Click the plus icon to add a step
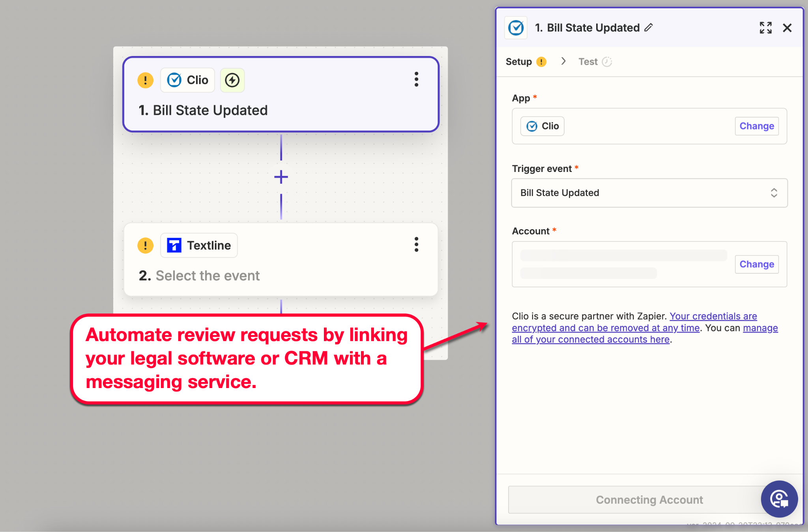This screenshot has height=532, width=808. tap(281, 177)
